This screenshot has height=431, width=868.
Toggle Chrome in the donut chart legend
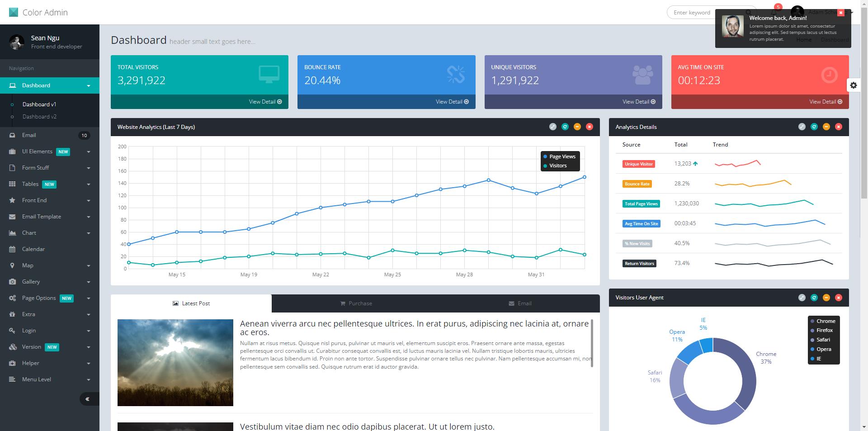pos(823,321)
